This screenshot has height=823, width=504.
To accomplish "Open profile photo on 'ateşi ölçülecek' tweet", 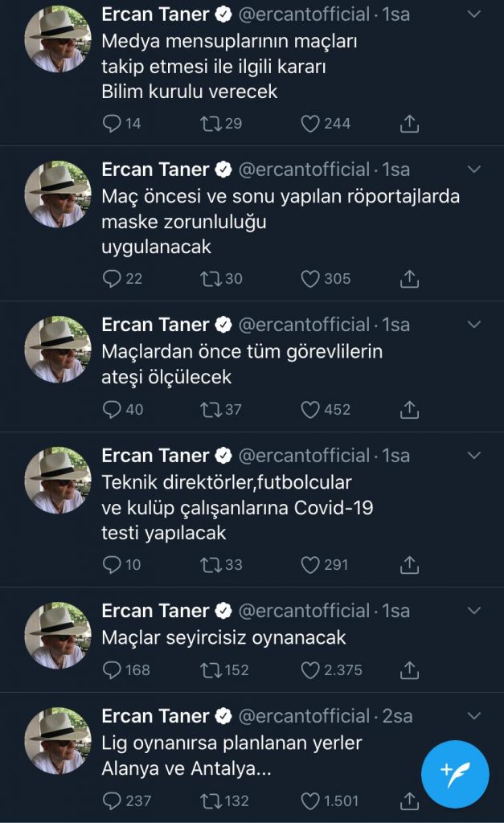I will tap(58, 349).
